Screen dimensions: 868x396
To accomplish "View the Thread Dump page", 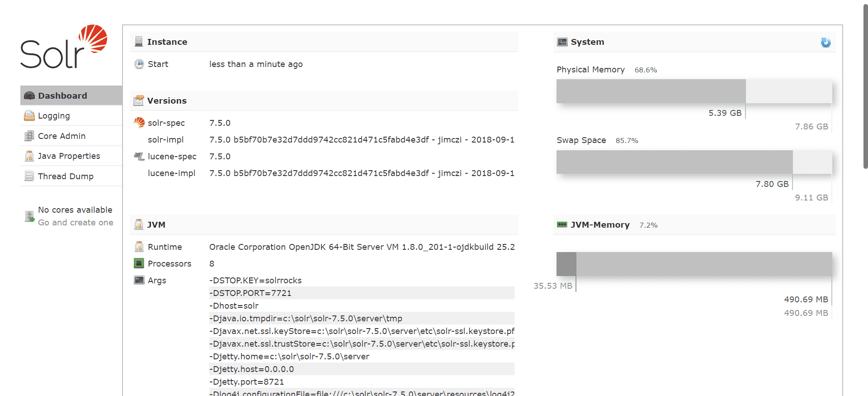I will pos(71,176).
